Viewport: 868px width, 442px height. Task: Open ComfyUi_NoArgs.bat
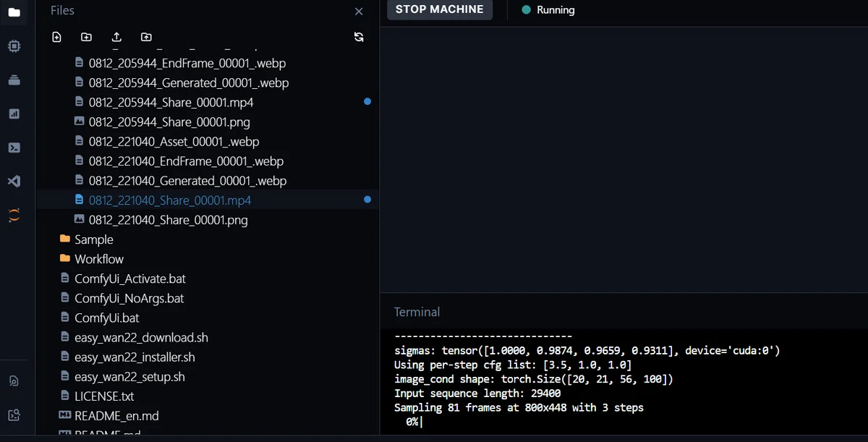tap(129, 298)
